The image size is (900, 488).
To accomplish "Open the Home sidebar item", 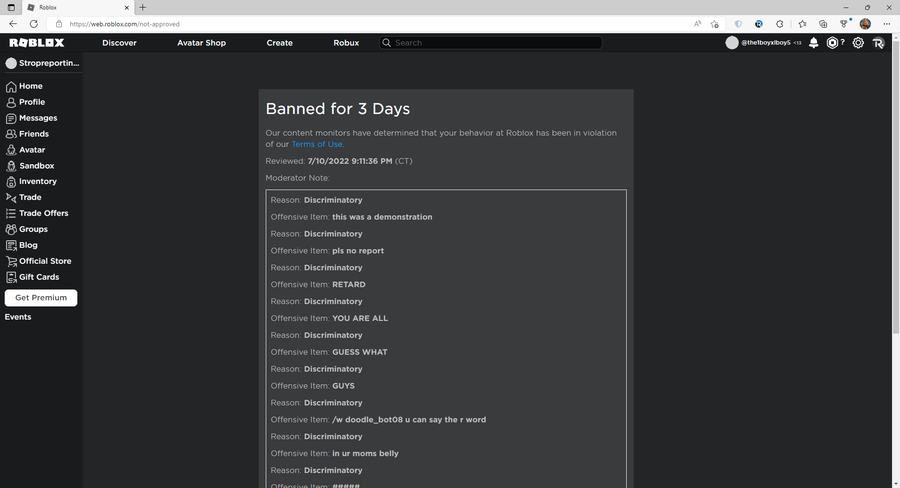I will tap(24, 86).
